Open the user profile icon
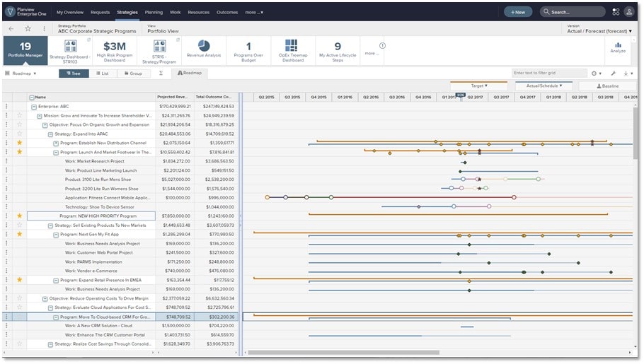Viewport: 644px width, 364px height. [629, 12]
